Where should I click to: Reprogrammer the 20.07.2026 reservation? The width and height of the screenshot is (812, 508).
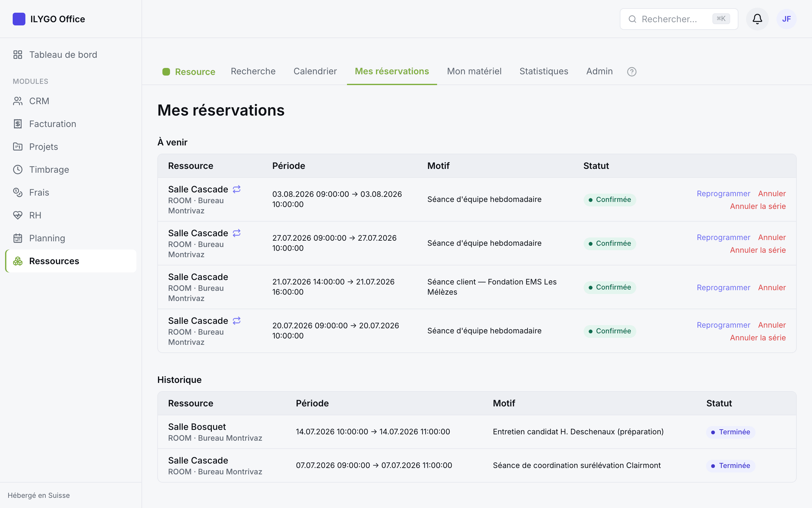(723, 325)
